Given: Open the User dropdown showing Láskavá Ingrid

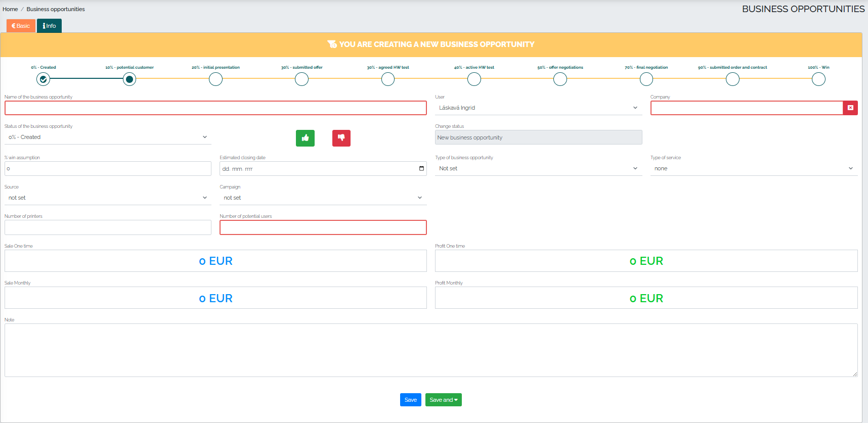Looking at the screenshot, I should pos(539,108).
